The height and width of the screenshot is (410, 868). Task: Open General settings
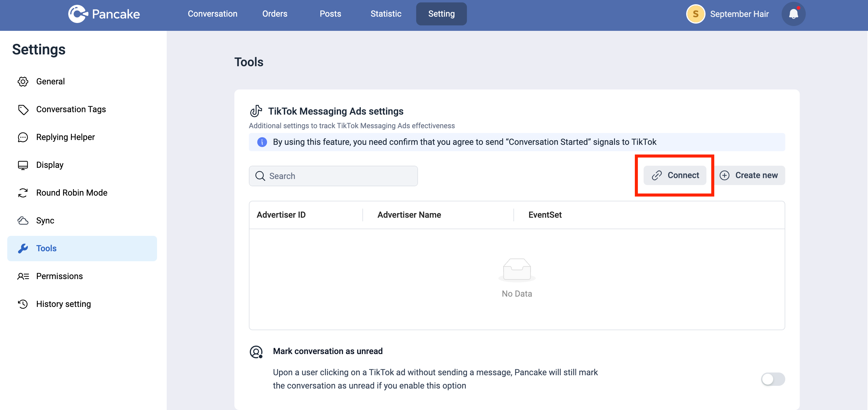[x=82, y=81]
